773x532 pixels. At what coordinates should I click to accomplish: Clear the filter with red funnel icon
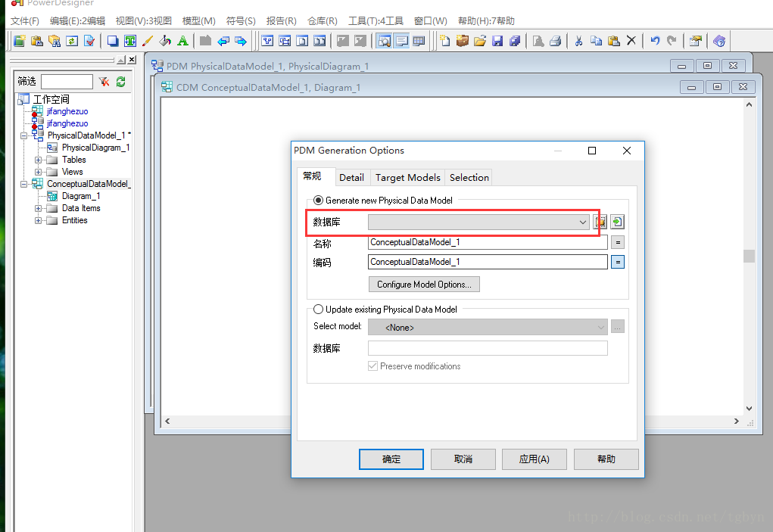click(x=104, y=82)
